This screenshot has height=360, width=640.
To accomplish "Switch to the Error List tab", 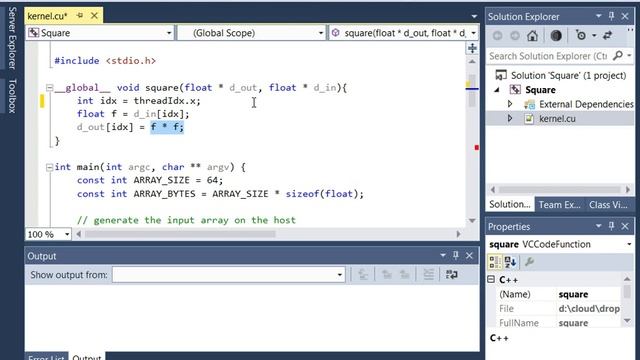I will pyautogui.click(x=46, y=357).
